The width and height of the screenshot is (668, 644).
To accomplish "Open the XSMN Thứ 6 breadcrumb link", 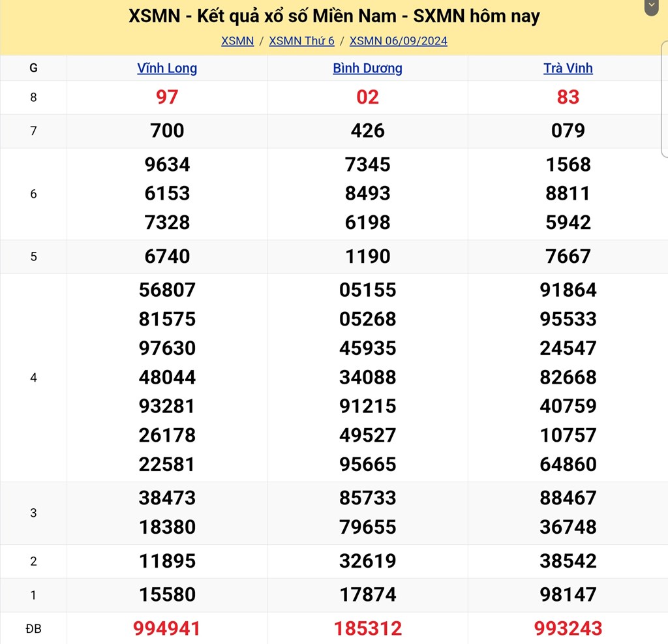I will 301,40.
